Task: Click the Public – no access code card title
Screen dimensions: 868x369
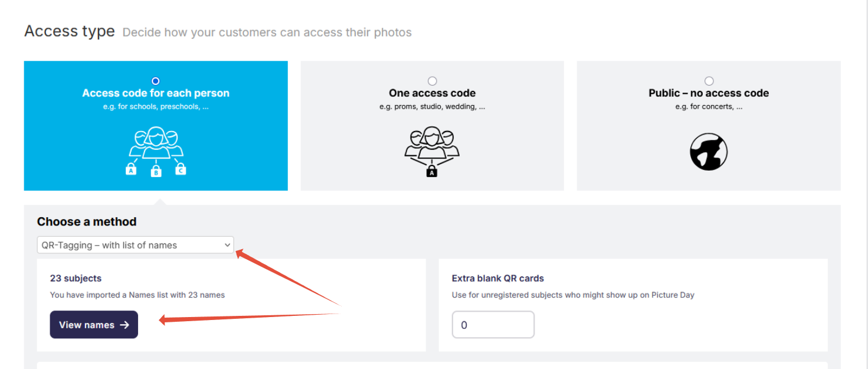Action: pos(709,93)
